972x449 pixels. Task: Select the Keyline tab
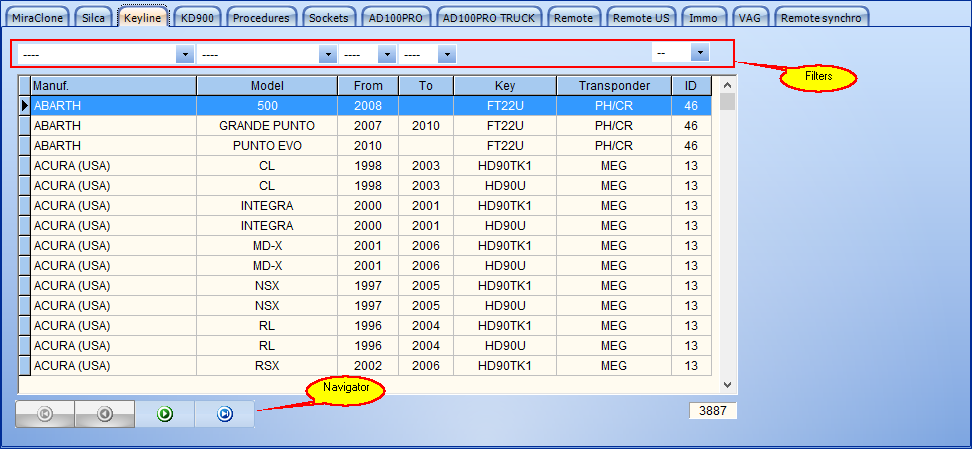tap(143, 18)
